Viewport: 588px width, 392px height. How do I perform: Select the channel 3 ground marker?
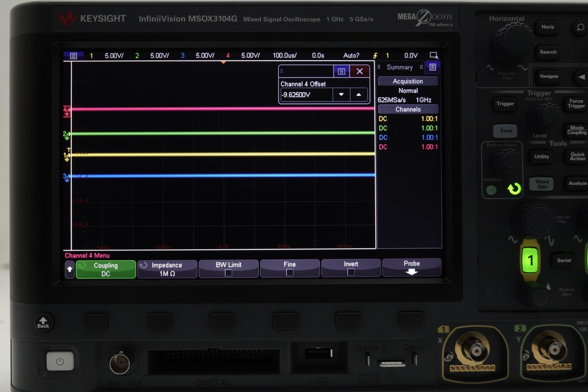(67, 178)
